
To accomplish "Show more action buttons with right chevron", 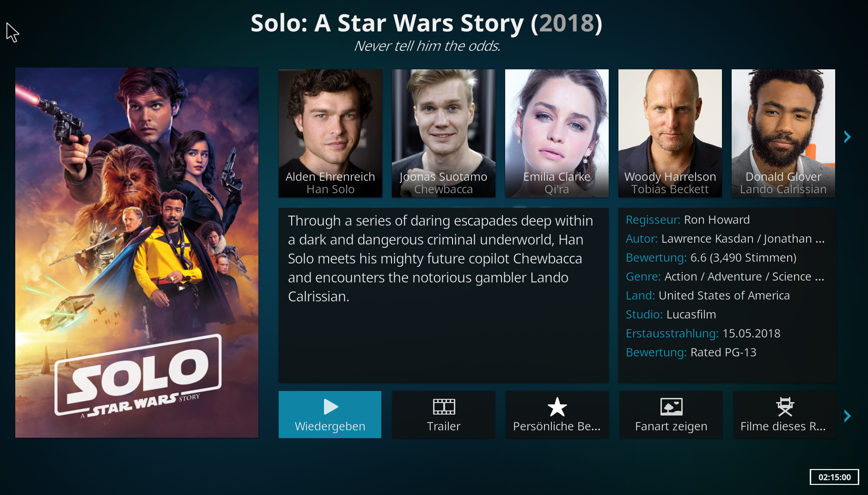I will click(847, 416).
